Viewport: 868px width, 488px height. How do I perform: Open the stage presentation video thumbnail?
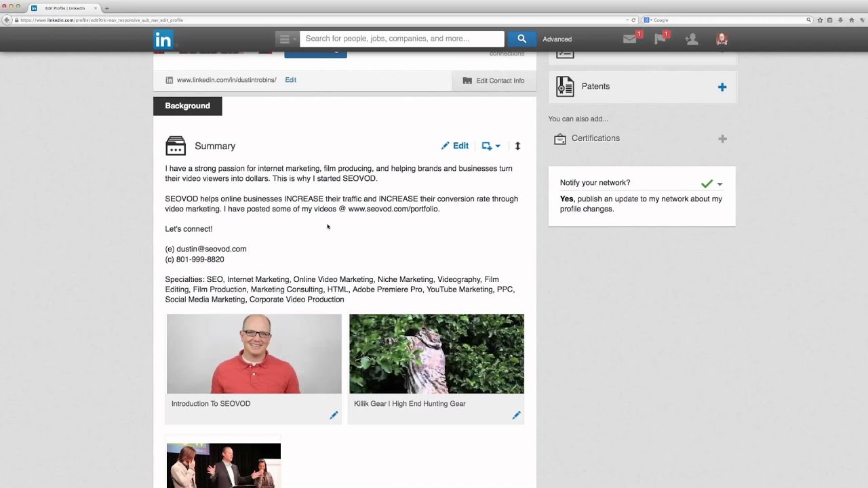(x=224, y=466)
